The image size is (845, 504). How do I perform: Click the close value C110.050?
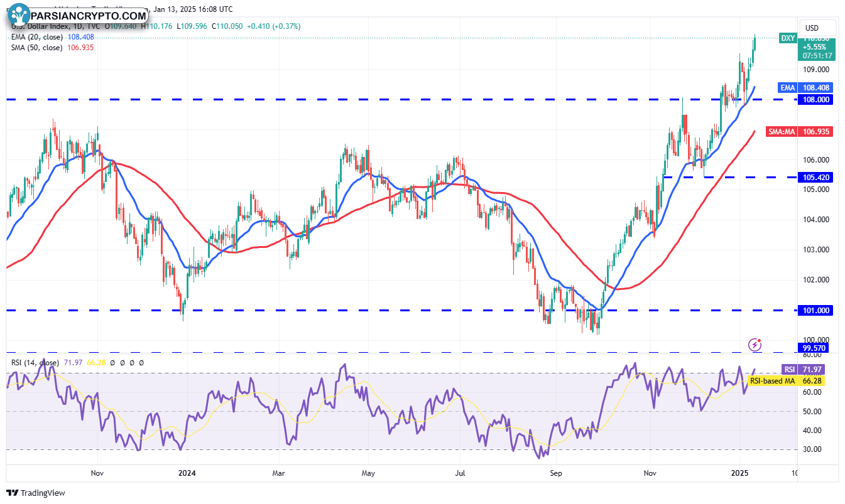click(227, 26)
